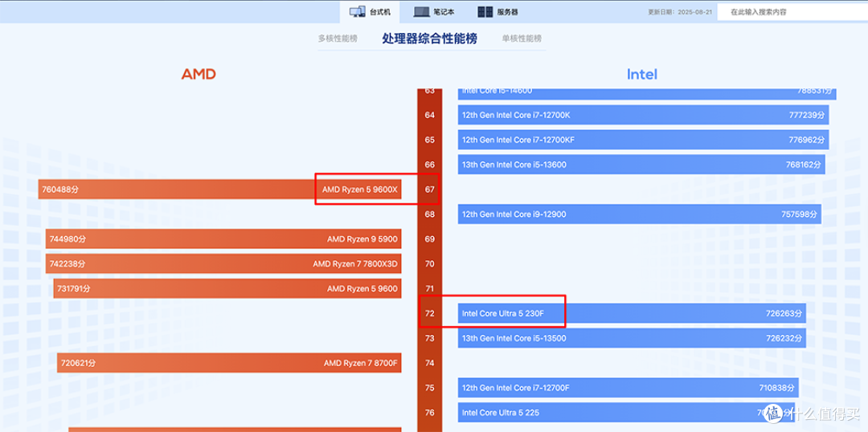Switch to the 台式机 tab label

pos(380,12)
